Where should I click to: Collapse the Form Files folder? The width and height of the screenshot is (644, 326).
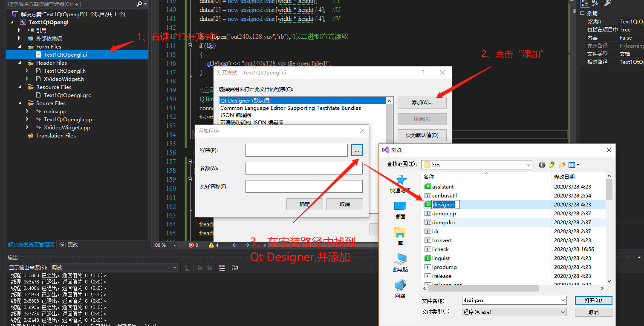[20, 46]
